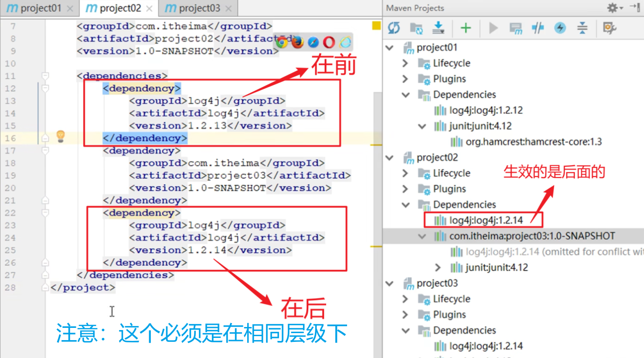644x358 pixels.
Task: Click the lightbulb intention icon
Action: point(61,136)
